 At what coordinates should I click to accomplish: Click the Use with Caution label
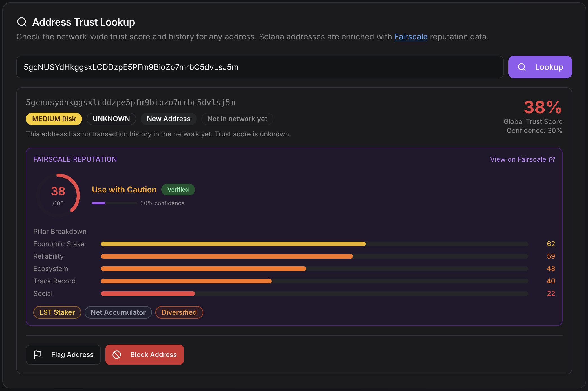124,190
